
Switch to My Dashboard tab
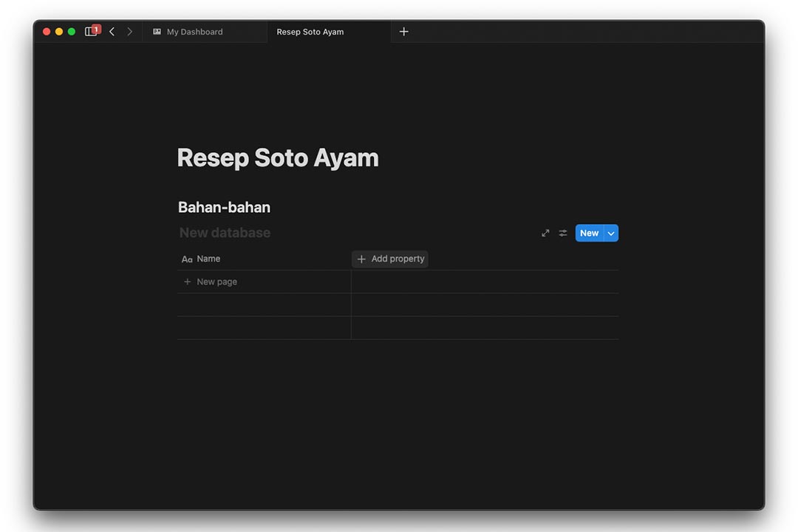(205, 32)
